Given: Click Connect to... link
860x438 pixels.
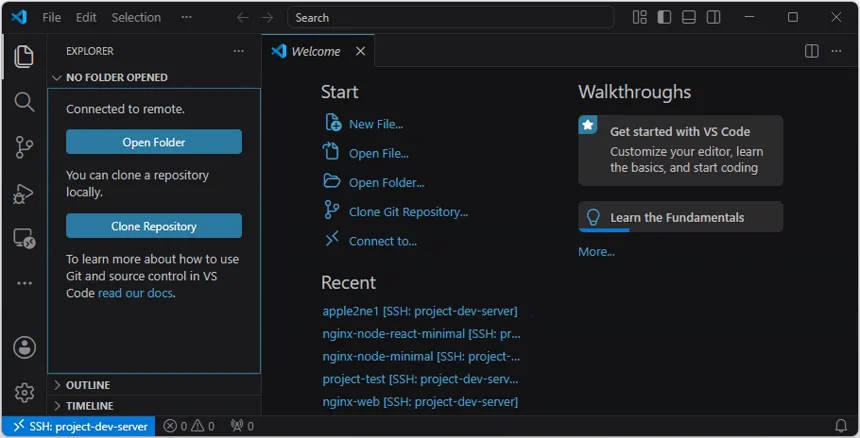Looking at the screenshot, I should coord(383,241).
